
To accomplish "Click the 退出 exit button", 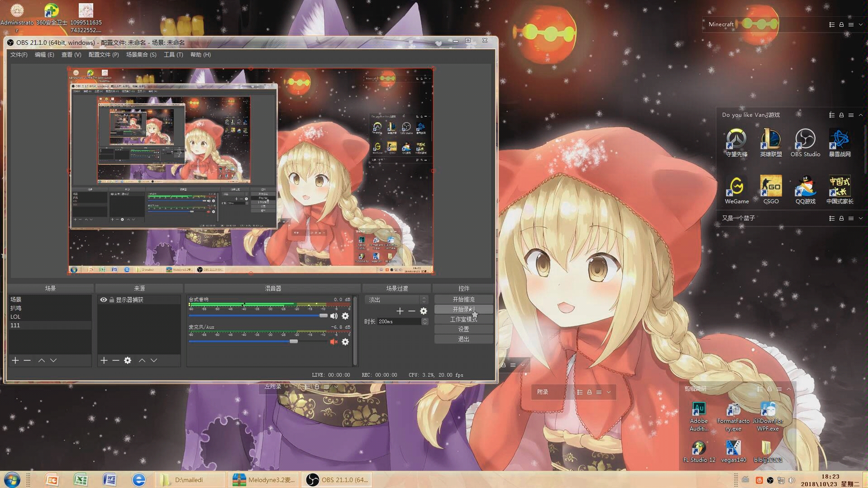I will point(463,340).
